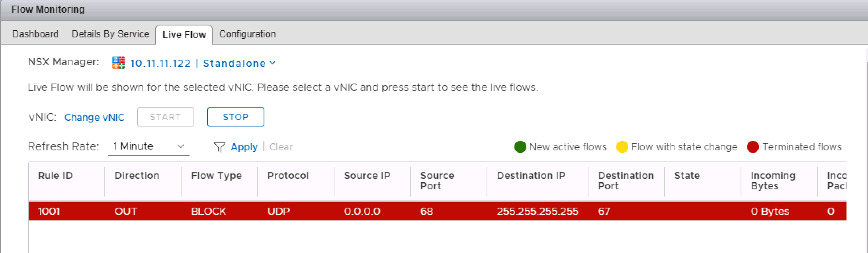Switch to the Dashboard tab
The height and width of the screenshot is (253, 868).
35,34
